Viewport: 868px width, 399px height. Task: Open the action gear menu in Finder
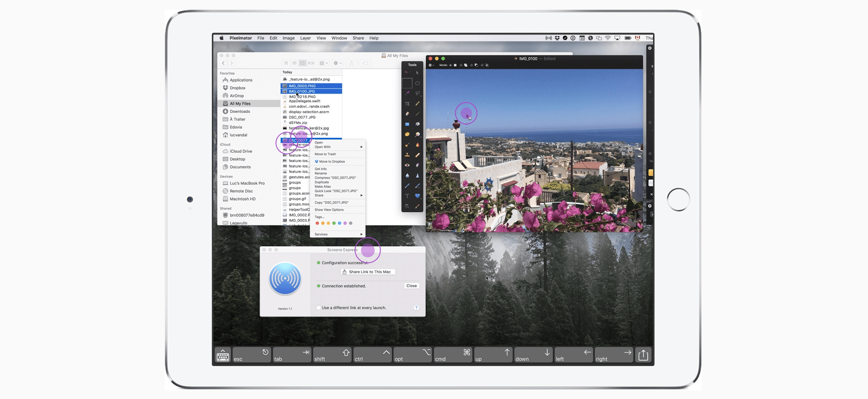[x=337, y=63]
